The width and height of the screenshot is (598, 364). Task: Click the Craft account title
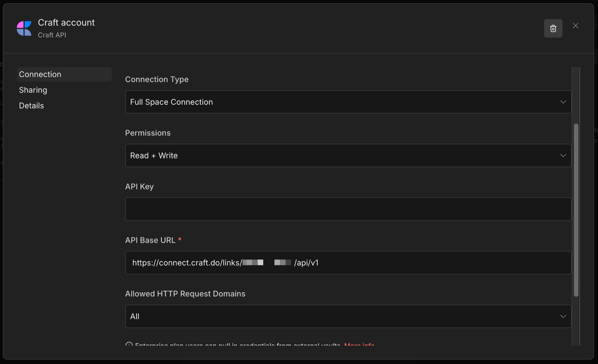[66, 22]
